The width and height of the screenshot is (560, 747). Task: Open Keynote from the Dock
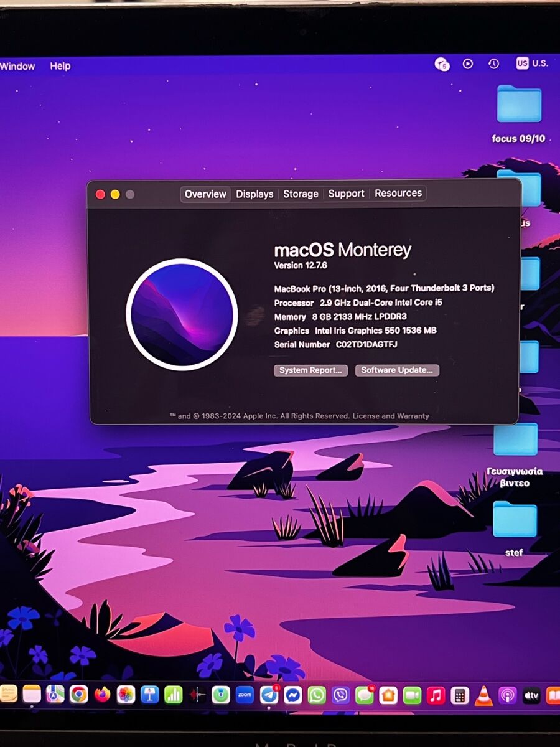coord(150,695)
